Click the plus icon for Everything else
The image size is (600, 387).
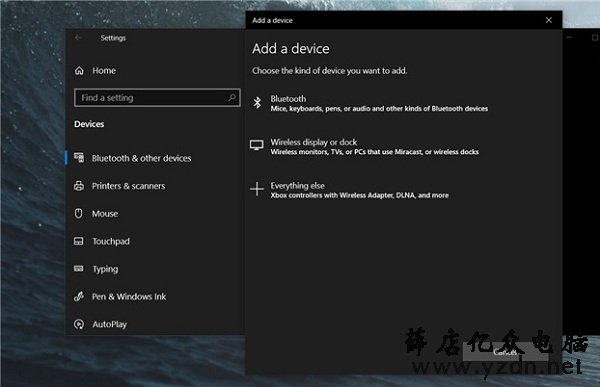point(257,189)
